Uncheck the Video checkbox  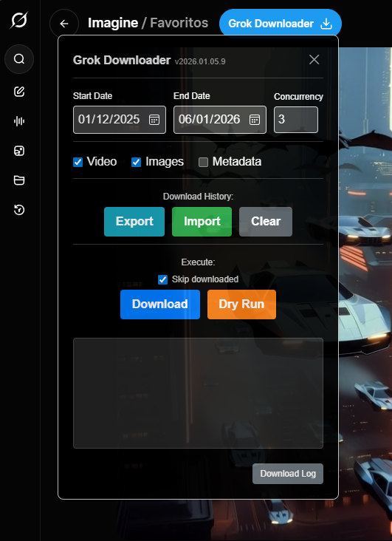point(78,162)
